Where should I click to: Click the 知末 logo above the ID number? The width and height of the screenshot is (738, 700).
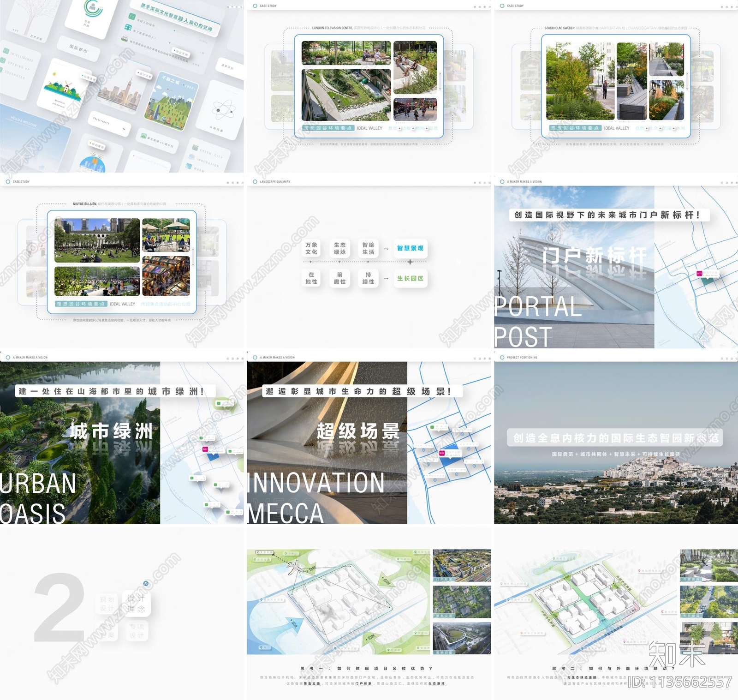[x=677, y=654]
